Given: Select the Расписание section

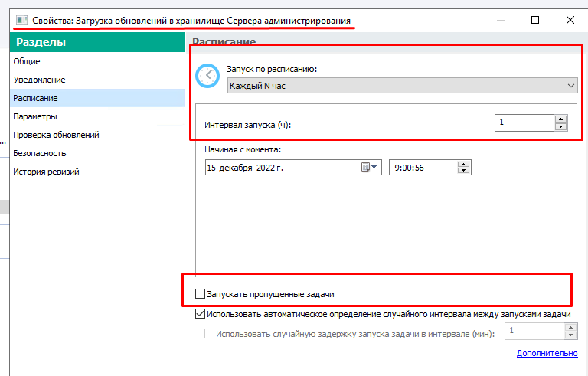Looking at the screenshot, I should (97, 98).
